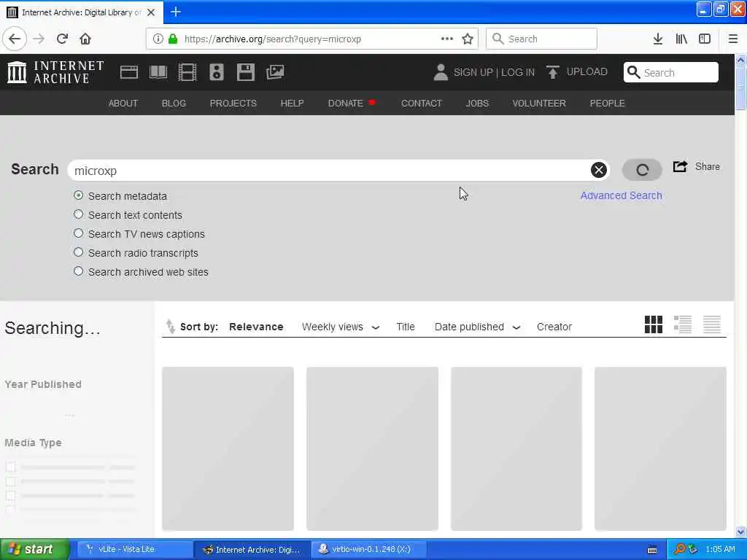This screenshot has width=747, height=560.
Task: Click the SIGN UP link
Action: point(473,72)
